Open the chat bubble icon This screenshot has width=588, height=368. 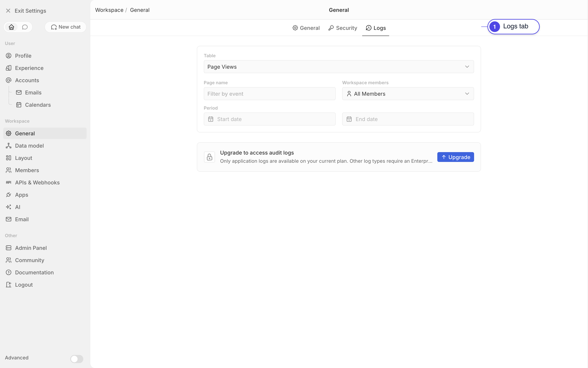(25, 27)
